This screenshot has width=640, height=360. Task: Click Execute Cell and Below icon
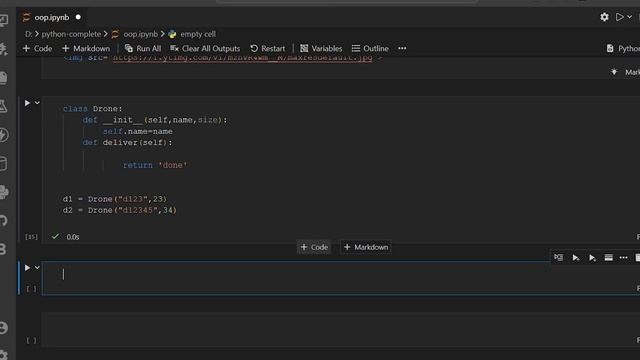click(x=592, y=258)
